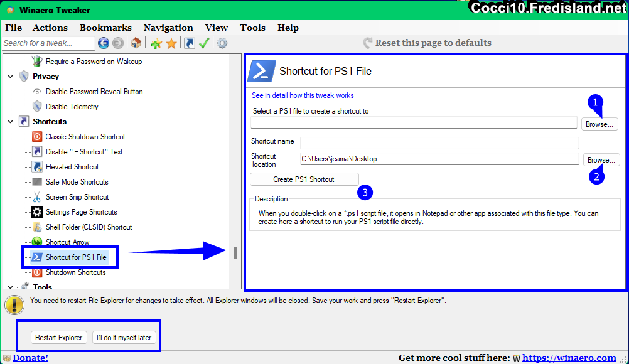
Task: Select Elevated Shortcut in the tree
Action: [72, 167]
